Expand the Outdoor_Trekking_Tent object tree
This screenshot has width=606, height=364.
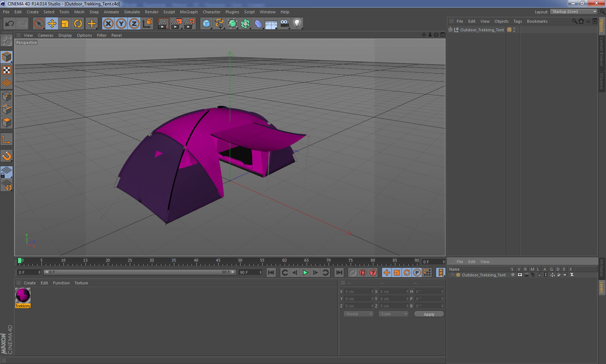(x=451, y=30)
